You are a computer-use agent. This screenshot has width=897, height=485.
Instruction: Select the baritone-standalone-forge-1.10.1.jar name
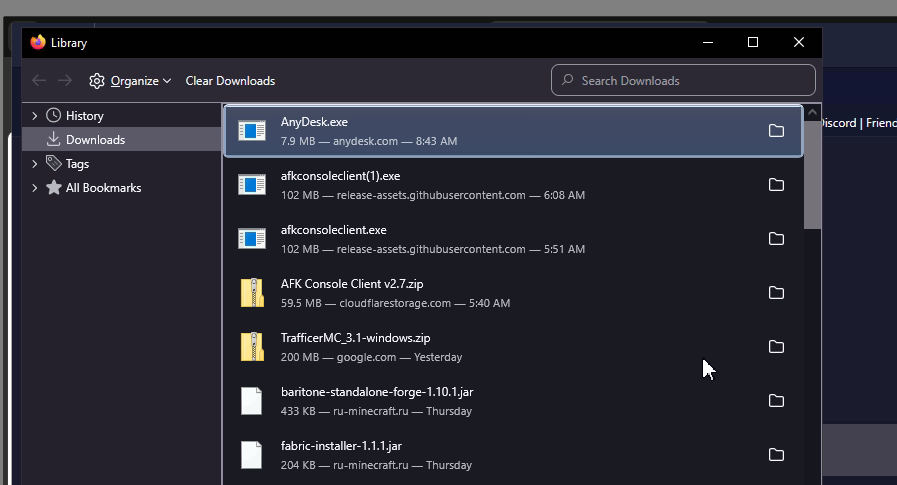click(376, 392)
